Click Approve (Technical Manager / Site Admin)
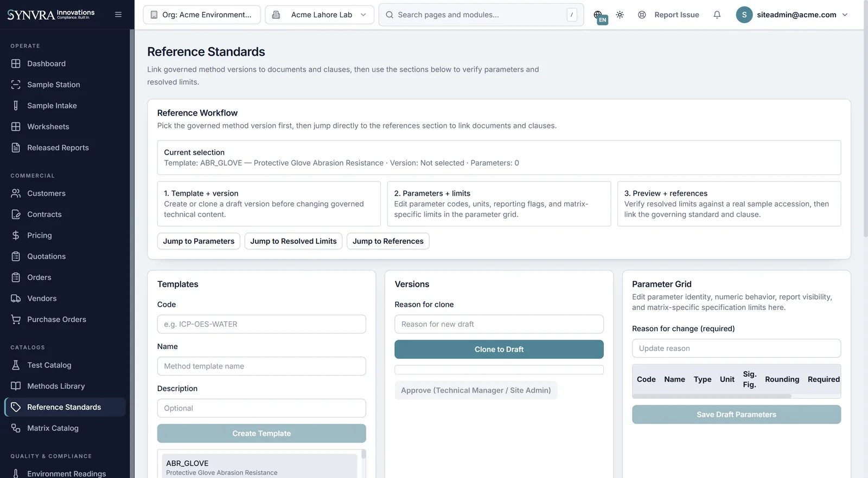The width and height of the screenshot is (868, 478). 476,390
